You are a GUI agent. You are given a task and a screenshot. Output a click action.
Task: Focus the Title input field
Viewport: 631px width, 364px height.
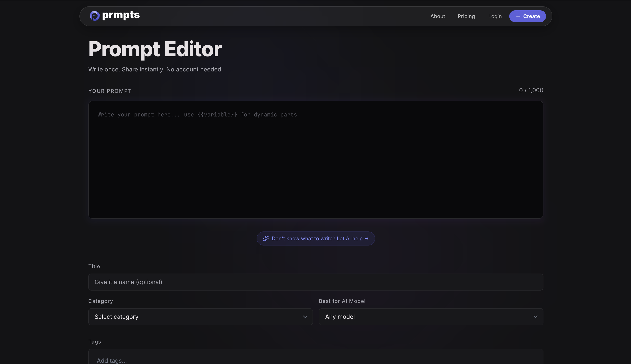pos(316,282)
